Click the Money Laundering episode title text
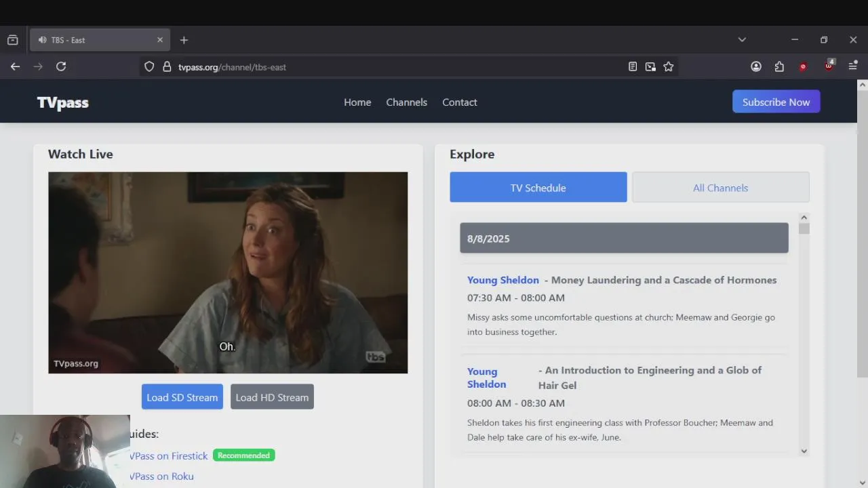Image resolution: width=868 pixels, height=488 pixels. coord(664,280)
